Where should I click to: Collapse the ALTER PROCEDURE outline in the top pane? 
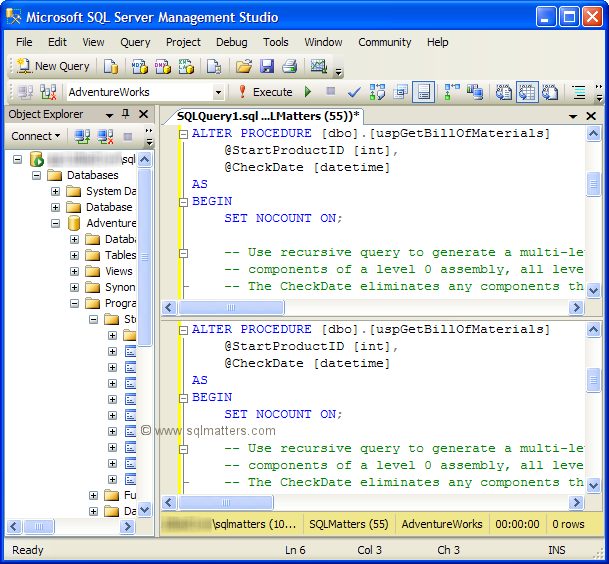(183, 134)
